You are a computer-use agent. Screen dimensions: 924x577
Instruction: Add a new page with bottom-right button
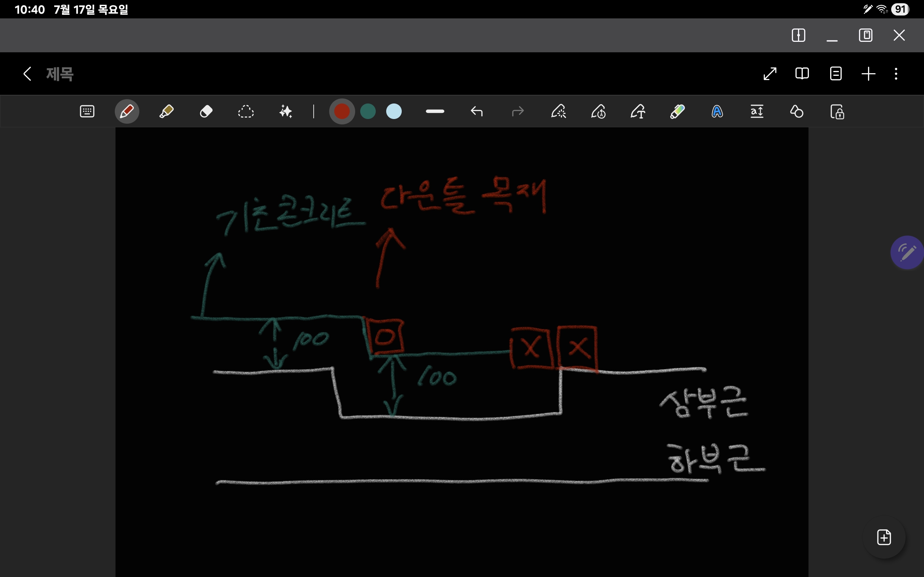(884, 537)
